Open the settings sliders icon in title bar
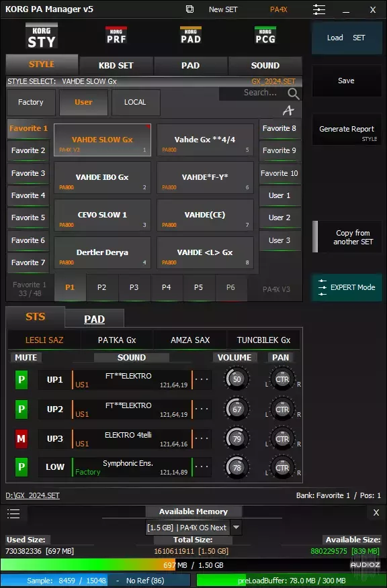The height and width of the screenshot is (588, 387). [x=319, y=9]
